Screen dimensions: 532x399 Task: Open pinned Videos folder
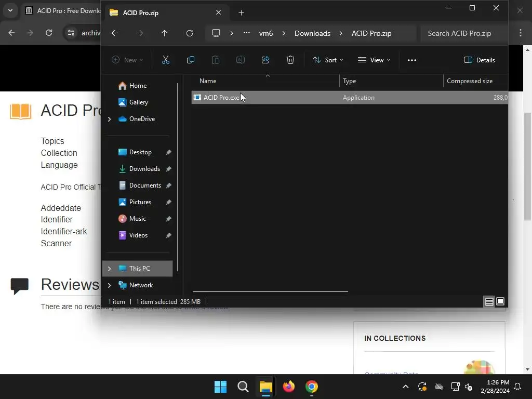[137, 235]
